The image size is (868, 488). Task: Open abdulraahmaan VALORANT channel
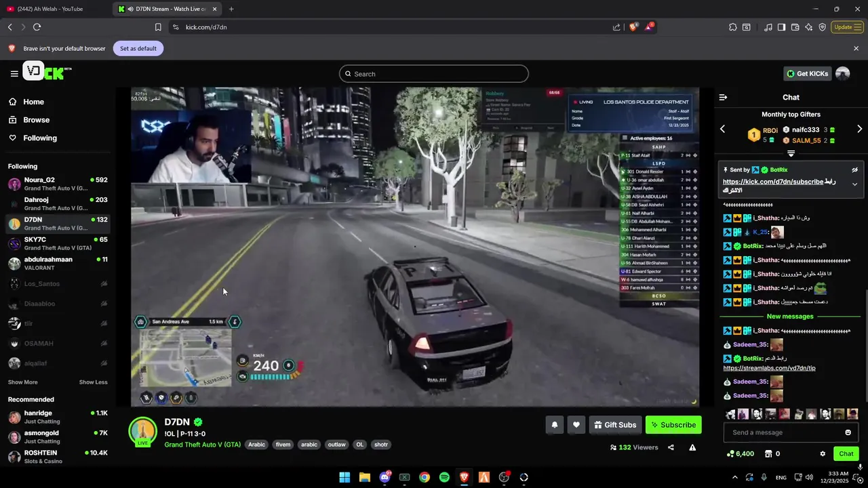pos(58,264)
